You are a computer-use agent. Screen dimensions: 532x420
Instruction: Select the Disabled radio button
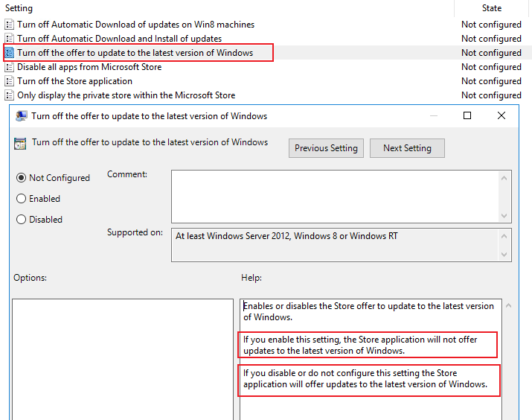tap(21, 220)
